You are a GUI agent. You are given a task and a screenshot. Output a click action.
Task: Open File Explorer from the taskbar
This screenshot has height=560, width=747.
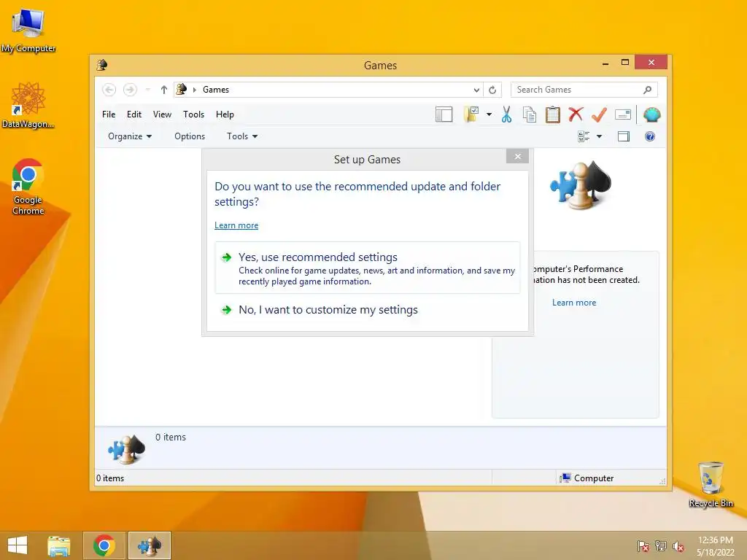(x=59, y=545)
